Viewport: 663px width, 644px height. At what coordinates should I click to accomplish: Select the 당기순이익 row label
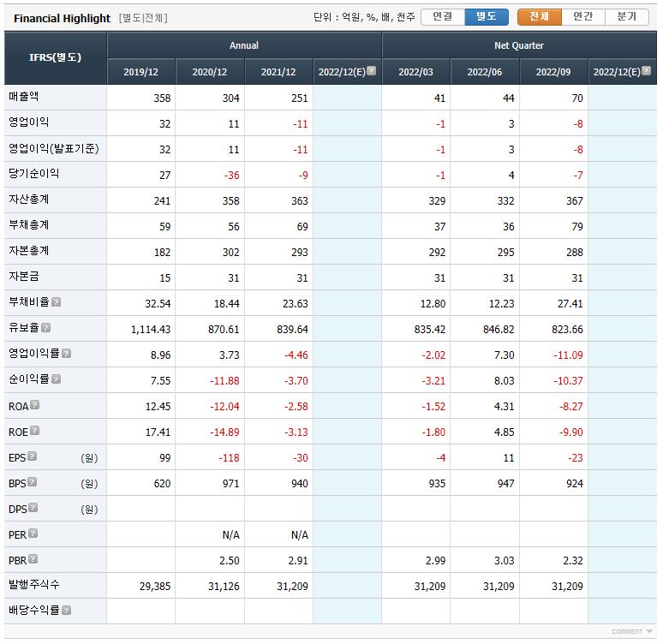(33, 173)
